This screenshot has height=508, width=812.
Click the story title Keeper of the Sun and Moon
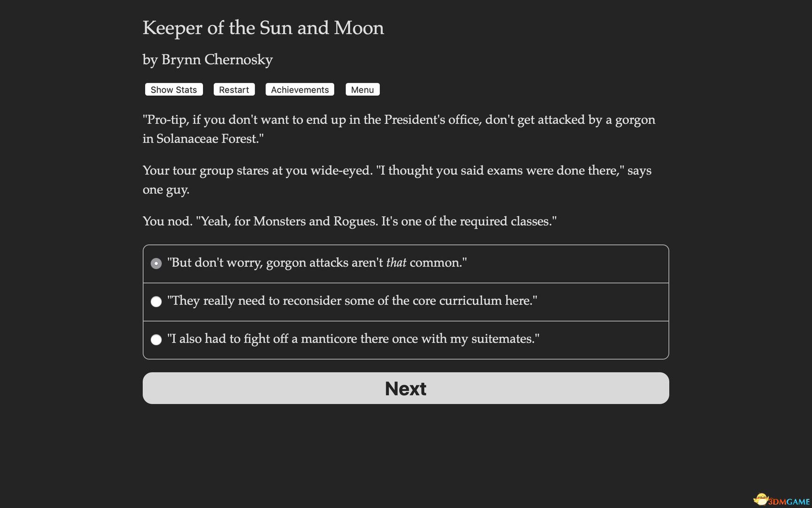[x=263, y=28]
